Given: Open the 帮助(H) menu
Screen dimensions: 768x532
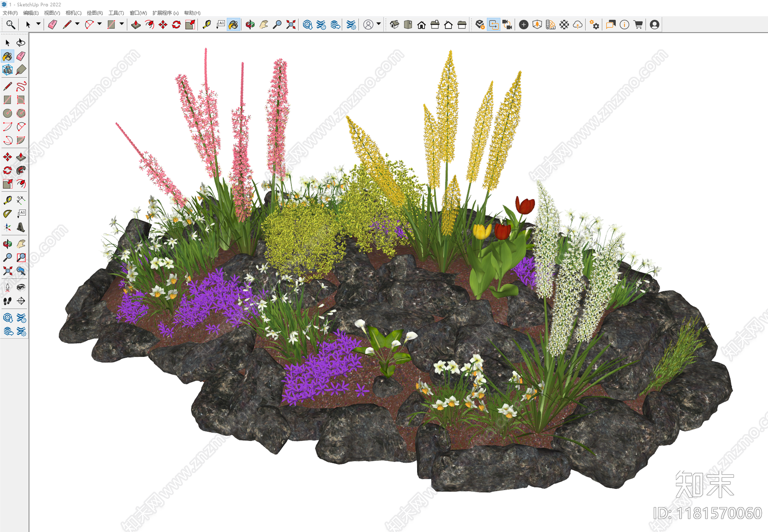Looking at the screenshot, I should (x=192, y=13).
